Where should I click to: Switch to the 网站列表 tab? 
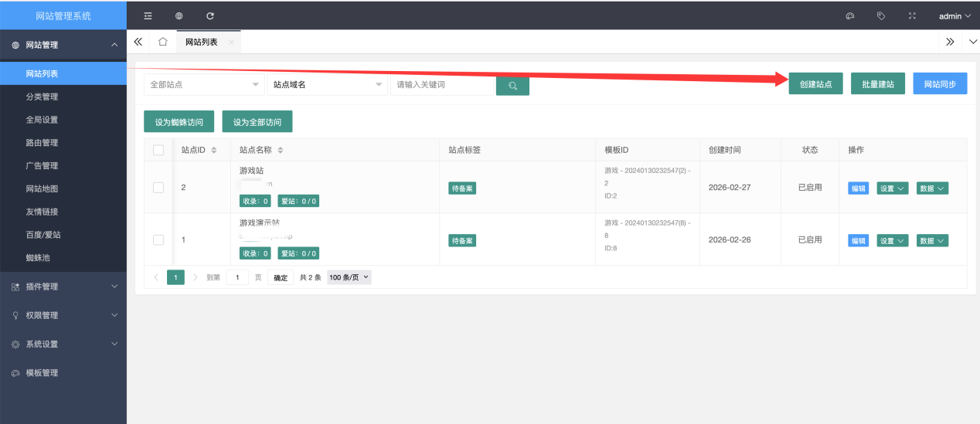coord(209,42)
